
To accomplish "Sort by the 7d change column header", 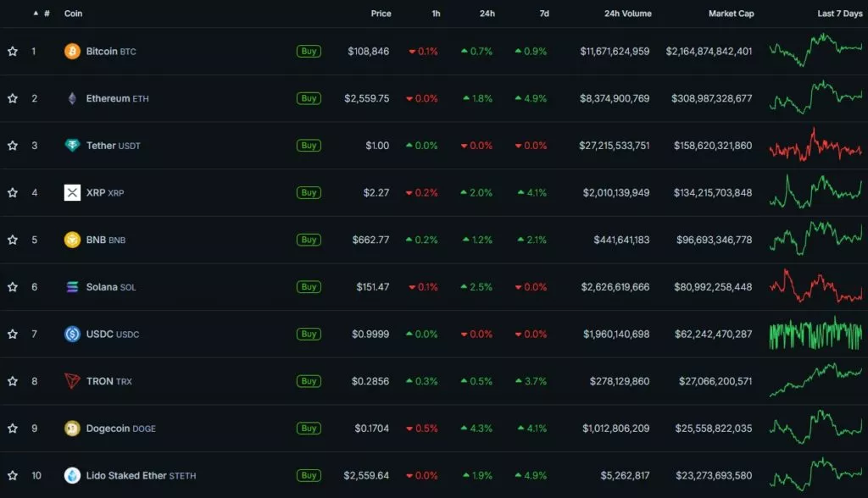I will (x=543, y=14).
